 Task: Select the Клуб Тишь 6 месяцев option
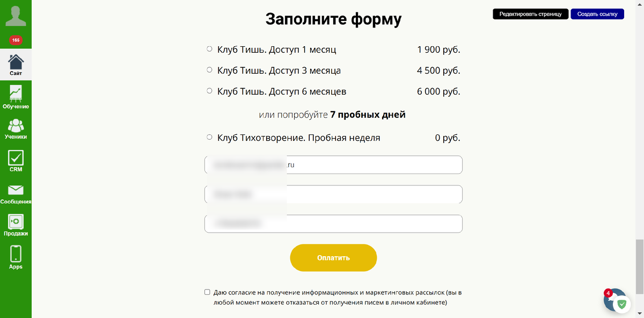pos(209,90)
